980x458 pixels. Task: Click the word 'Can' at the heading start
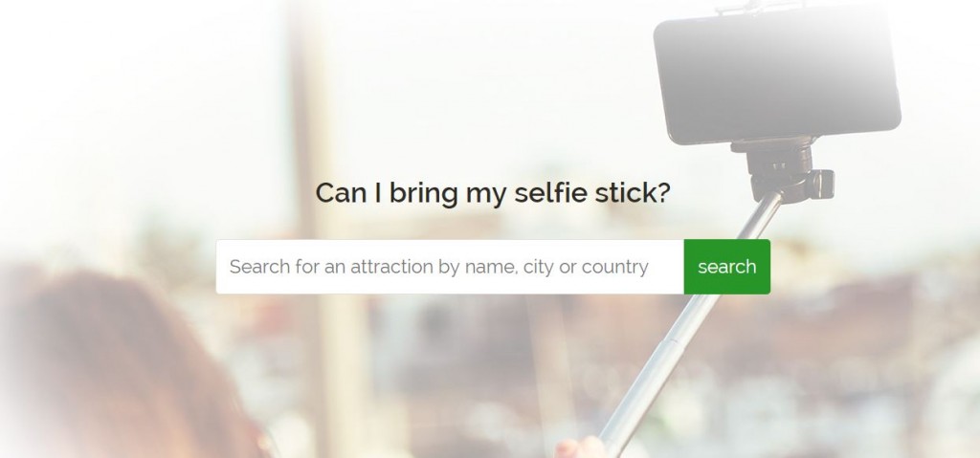(x=342, y=192)
